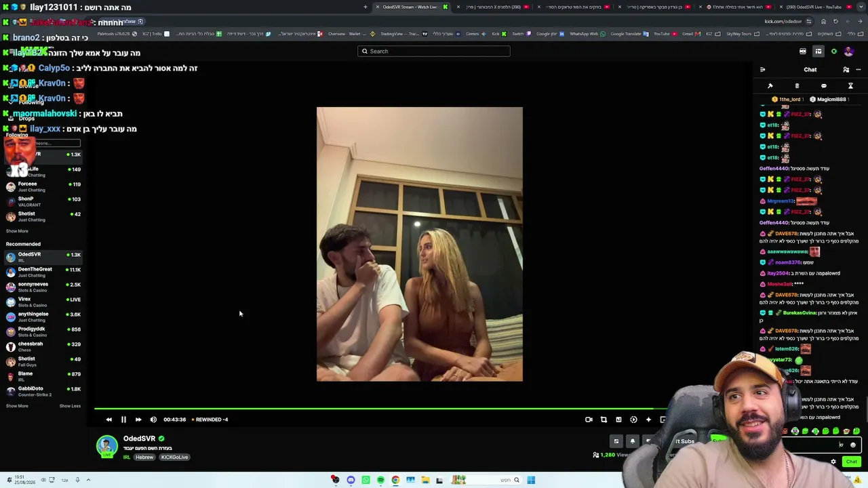
Task: Open Discord from the Windows taskbar
Action: coord(351,480)
